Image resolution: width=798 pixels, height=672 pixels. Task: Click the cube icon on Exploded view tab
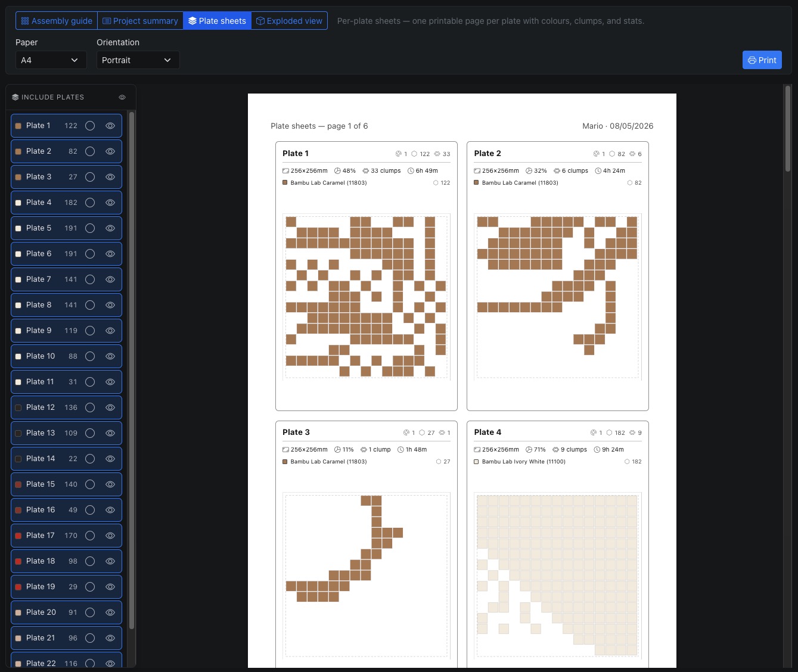260,21
